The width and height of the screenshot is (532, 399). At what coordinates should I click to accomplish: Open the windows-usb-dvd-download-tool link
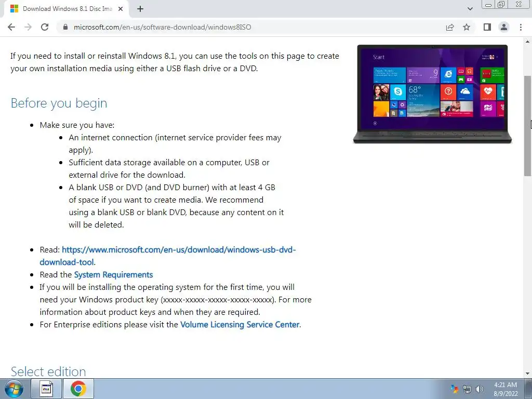[x=168, y=256]
